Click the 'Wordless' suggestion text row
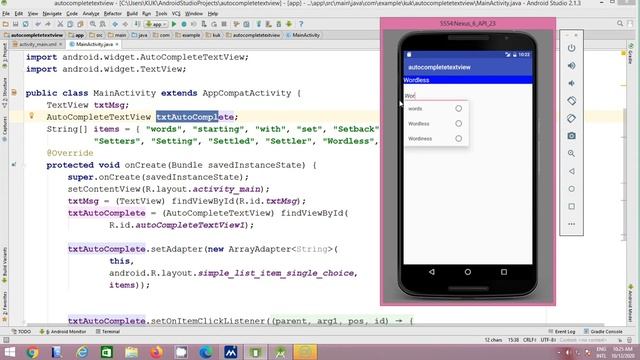Screen dimensions: 640x360 pos(436,123)
